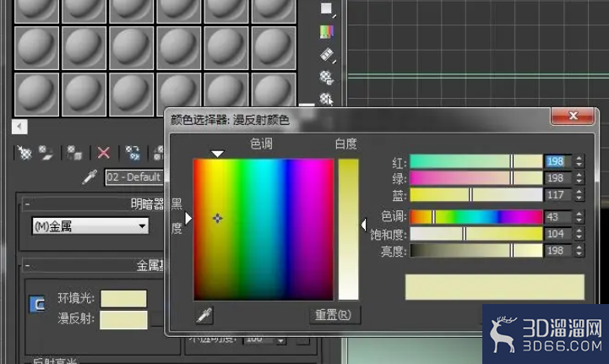Collapse the 明暗器 rollout minus sign

click(x=27, y=204)
